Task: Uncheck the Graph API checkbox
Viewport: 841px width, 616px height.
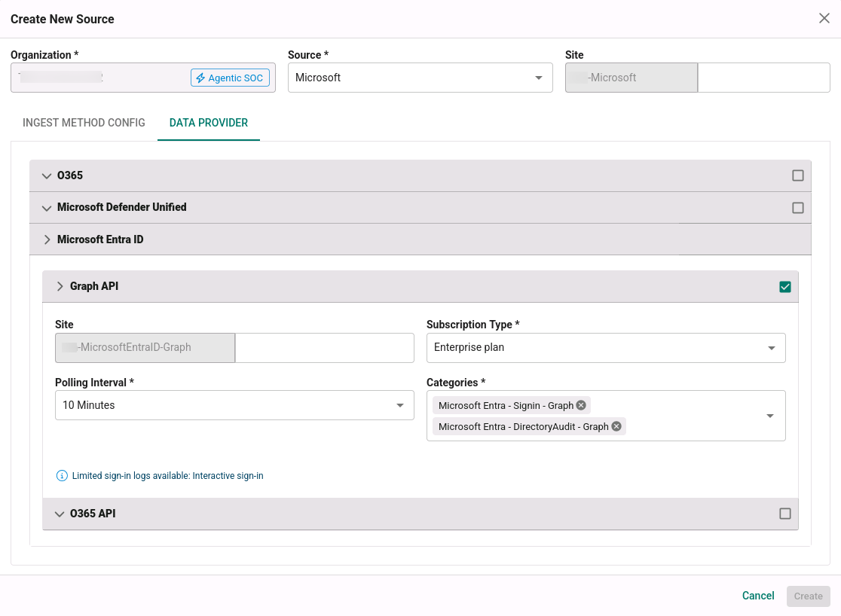Action: (x=784, y=287)
